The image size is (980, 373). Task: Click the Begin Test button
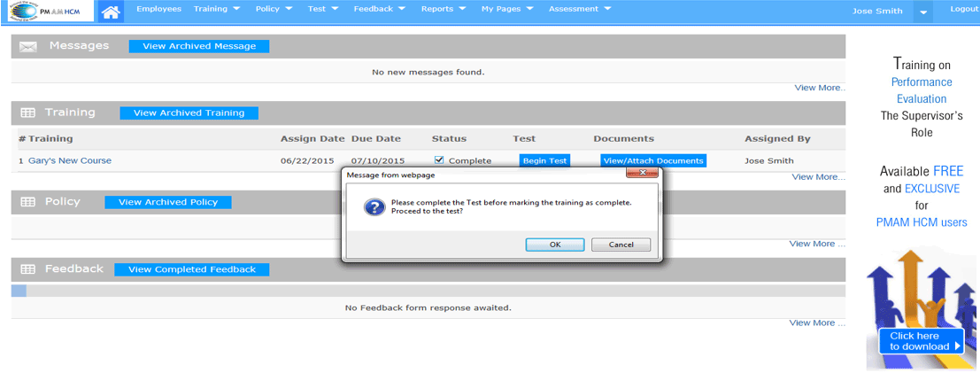coord(545,161)
